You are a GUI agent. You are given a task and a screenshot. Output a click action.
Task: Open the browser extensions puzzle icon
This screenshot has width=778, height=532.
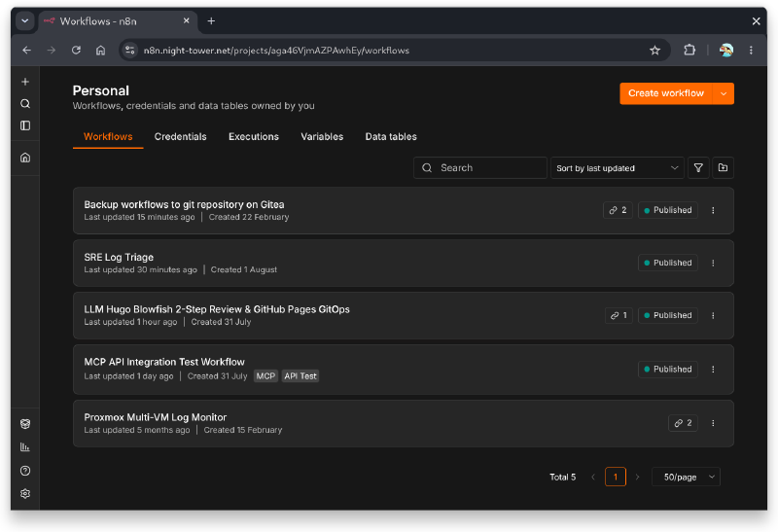pos(690,51)
